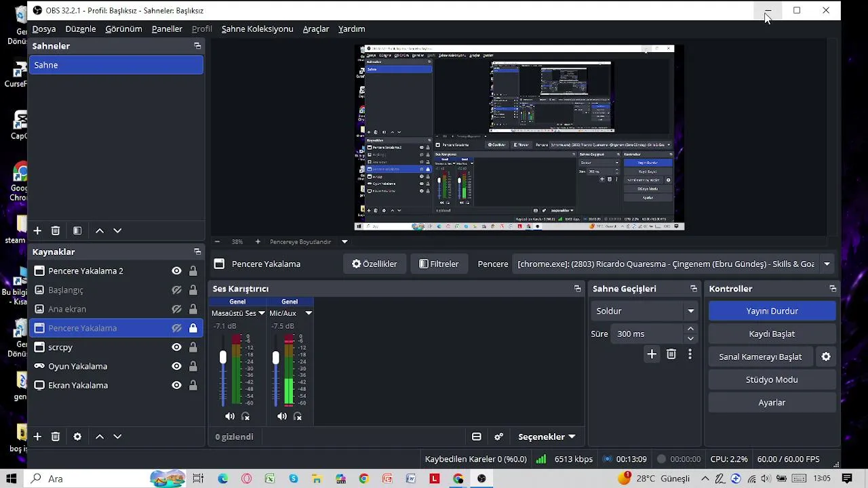Open the Görünüm menu

coord(123,29)
